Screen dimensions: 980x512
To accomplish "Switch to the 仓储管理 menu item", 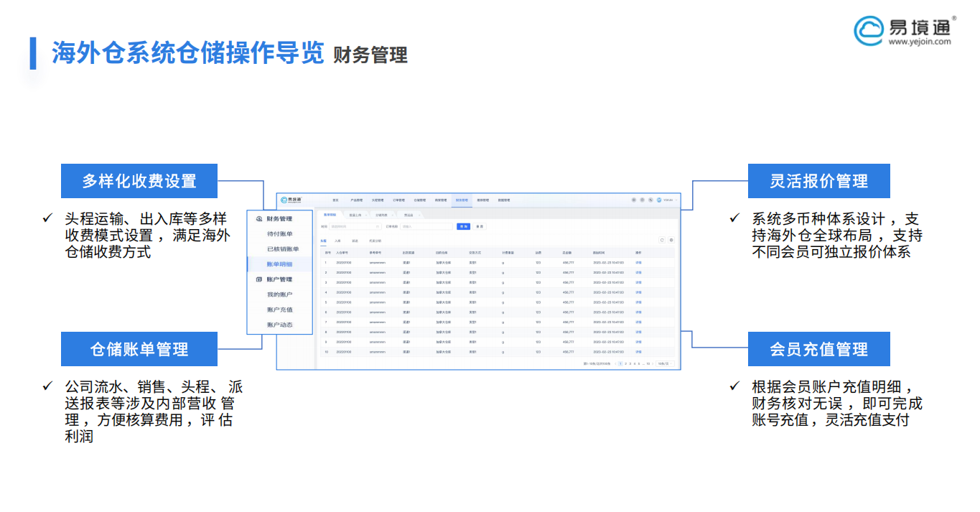I will pyautogui.click(x=421, y=199).
